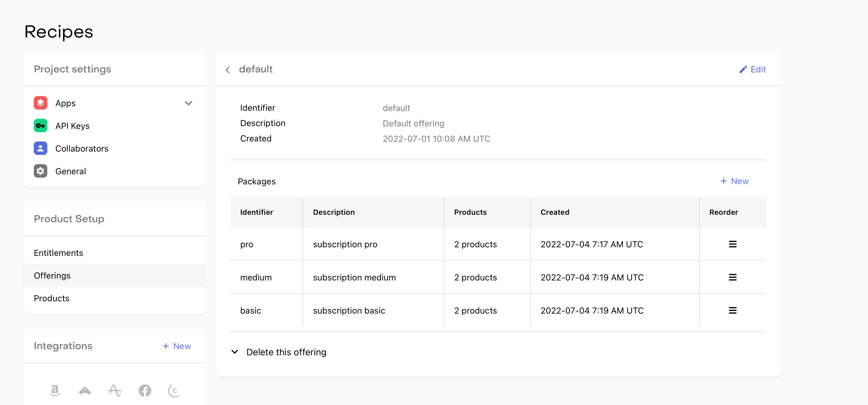Click the 'Default offering' description value

413,123
